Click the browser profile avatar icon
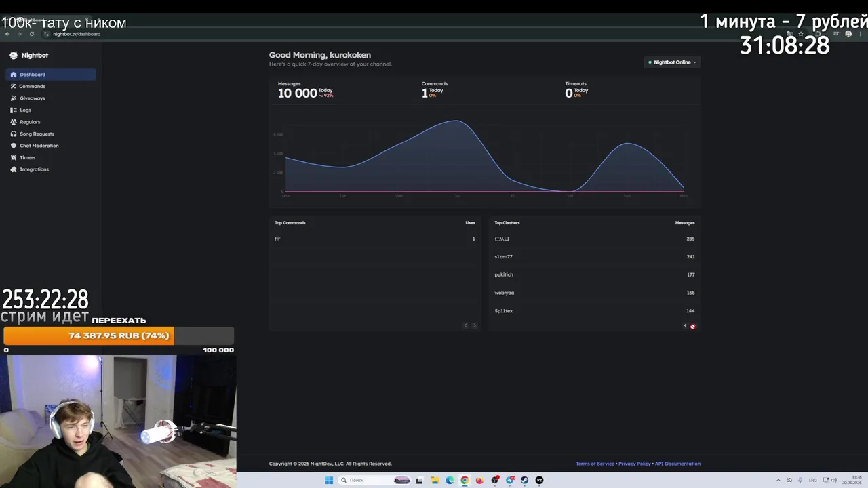 click(x=848, y=34)
